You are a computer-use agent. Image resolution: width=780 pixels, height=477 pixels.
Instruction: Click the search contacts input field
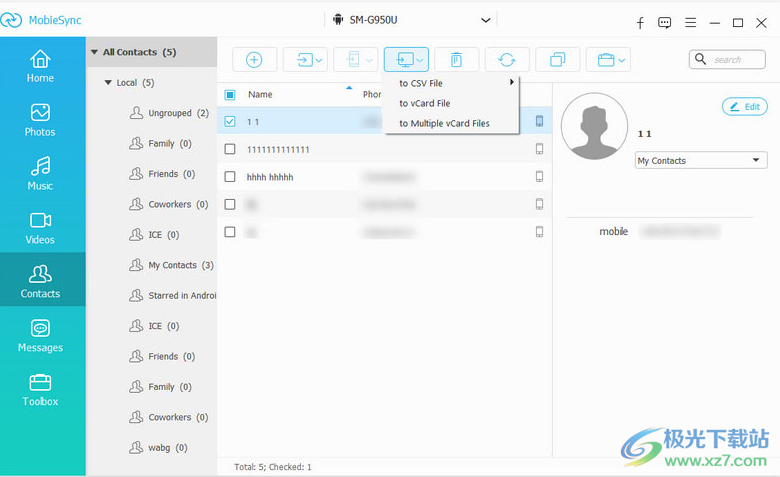tap(734, 60)
